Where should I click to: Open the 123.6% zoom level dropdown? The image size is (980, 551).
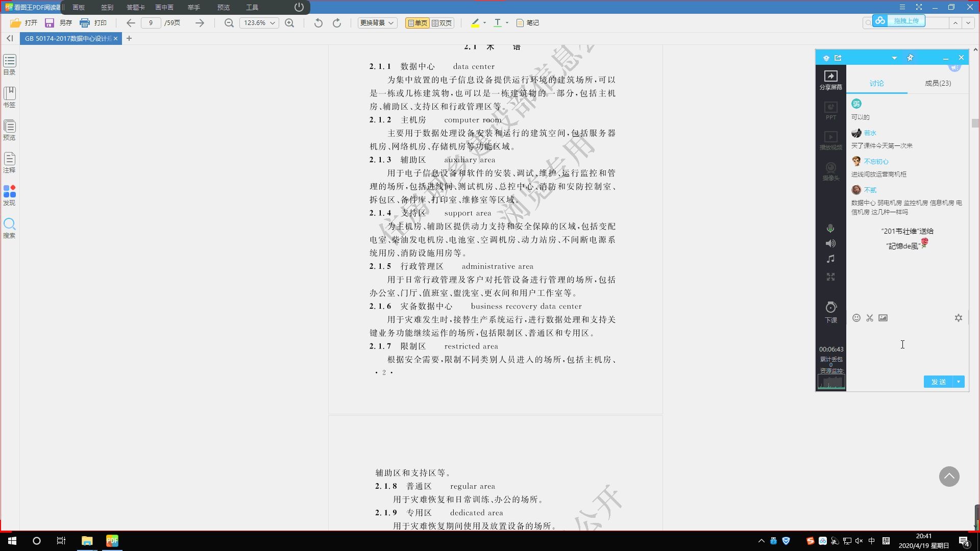click(259, 23)
